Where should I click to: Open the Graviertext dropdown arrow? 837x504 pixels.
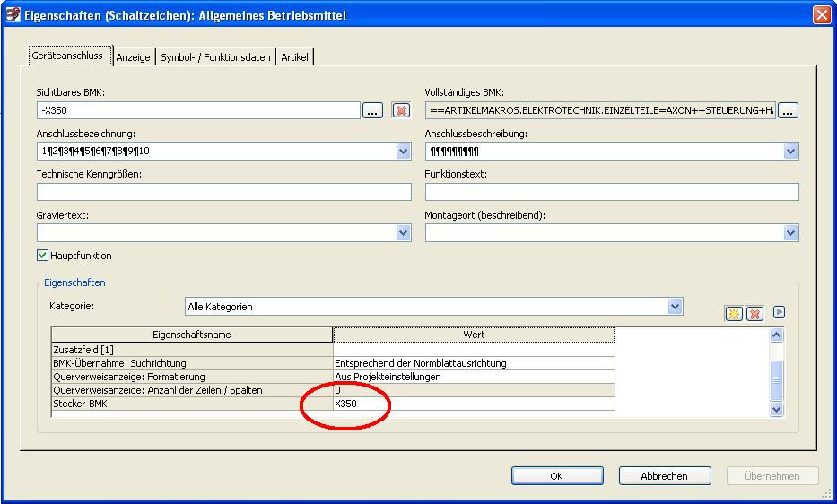coord(403,233)
